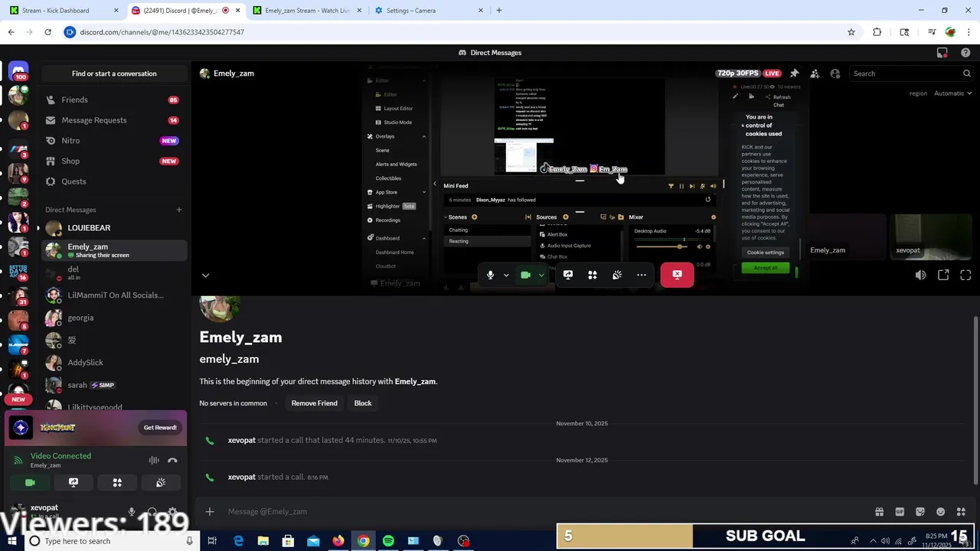This screenshot has width=980, height=551.
Task: Open Message Requests
Action: [114, 120]
